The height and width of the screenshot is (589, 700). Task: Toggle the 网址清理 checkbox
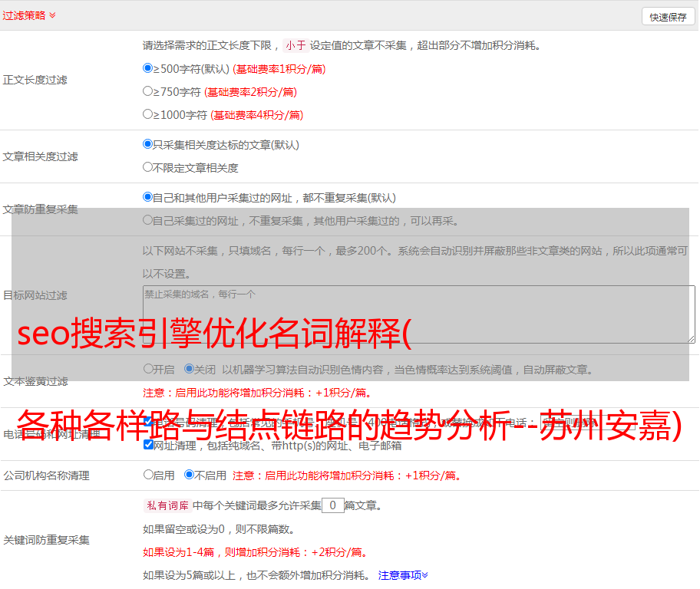coord(148,445)
